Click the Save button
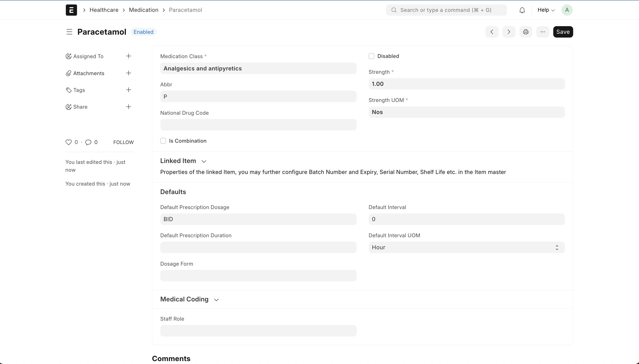 click(563, 32)
